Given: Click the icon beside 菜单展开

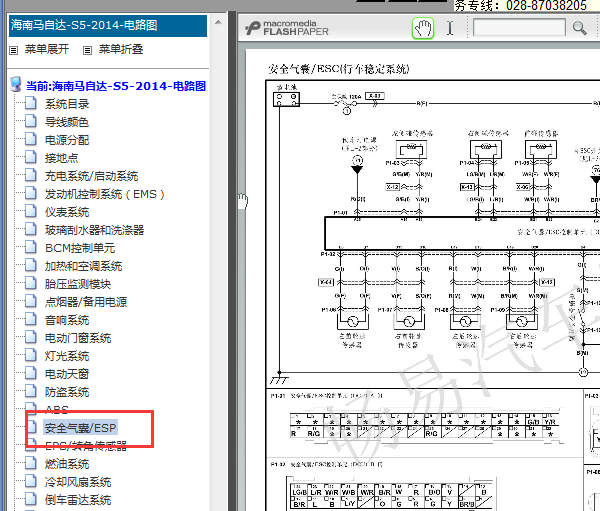Looking at the screenshot, I should coord(14,50).
